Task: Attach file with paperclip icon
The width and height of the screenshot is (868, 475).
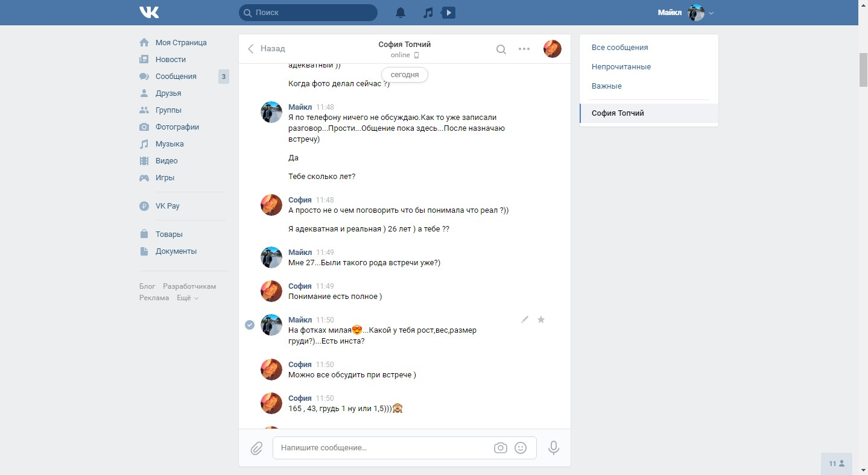Action: pyautogui.click(x=256, y=448)
